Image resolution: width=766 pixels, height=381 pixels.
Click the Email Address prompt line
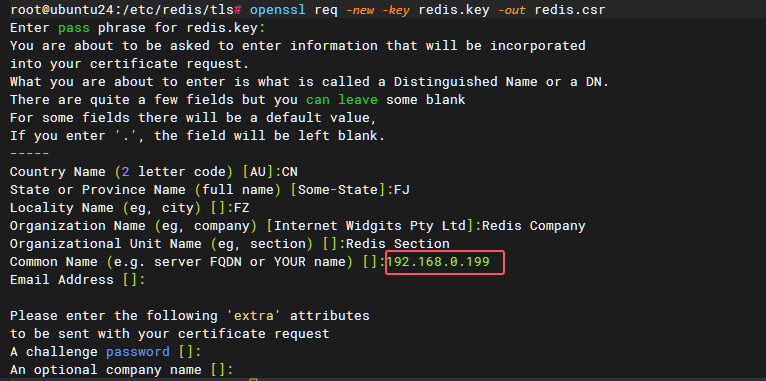[x=78, y=280]
